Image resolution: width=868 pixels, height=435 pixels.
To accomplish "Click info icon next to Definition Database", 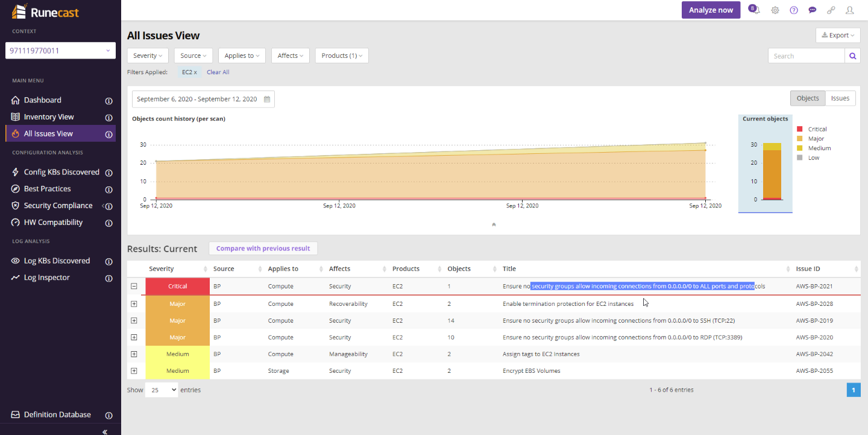I will pos(109,416).
